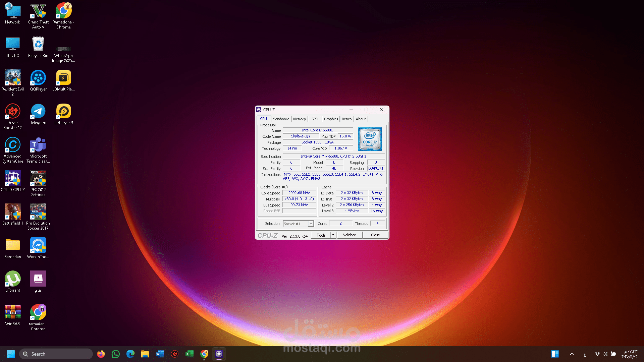Click the volume speaker tray icon
Screen dimensions: 644x362
coord(605,354)
